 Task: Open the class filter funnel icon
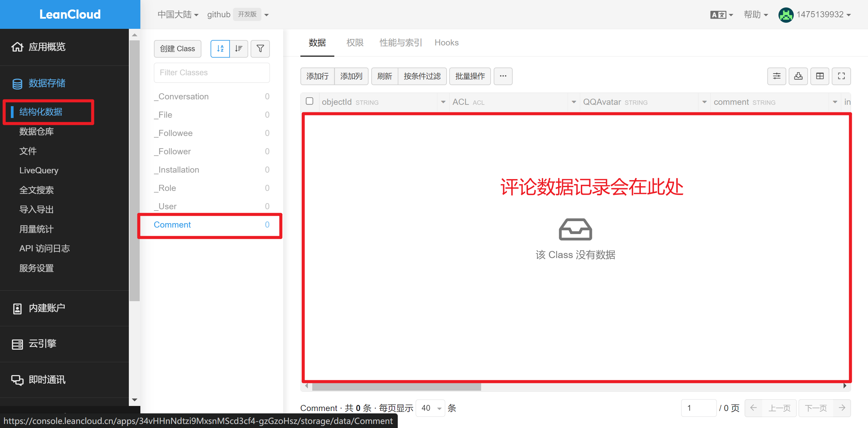[260, 49]
